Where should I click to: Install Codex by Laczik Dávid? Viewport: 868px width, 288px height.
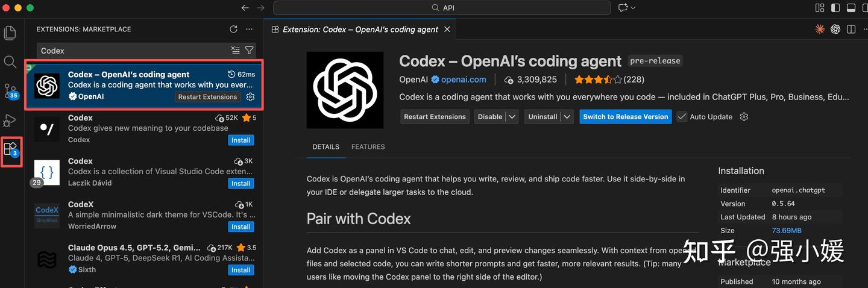241,184
